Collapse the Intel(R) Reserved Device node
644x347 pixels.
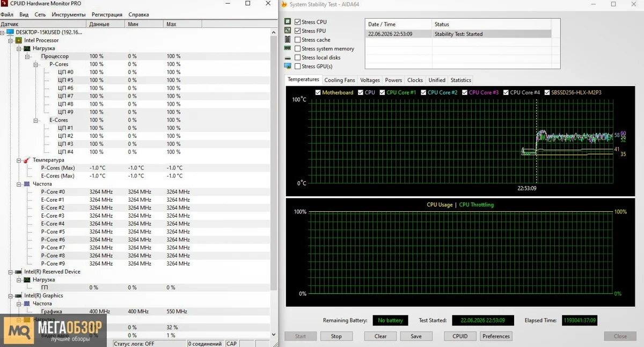pyautogui.click(x=11, y=271)
